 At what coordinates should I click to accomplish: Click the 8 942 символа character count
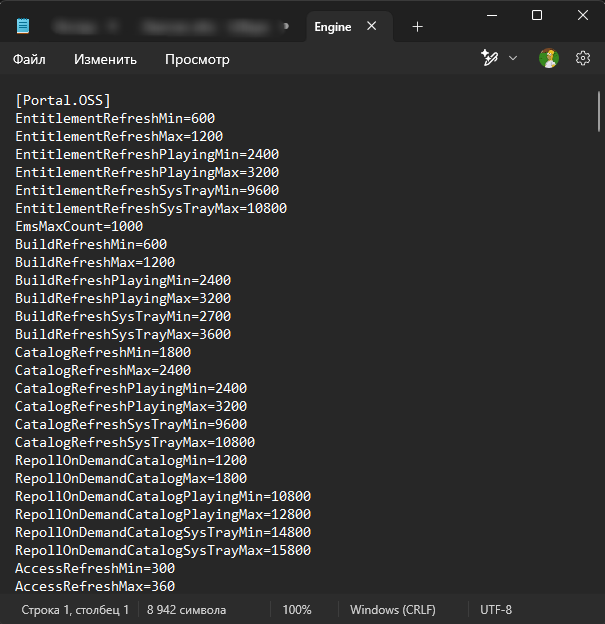pyautogui.click(x=186, y=609)
